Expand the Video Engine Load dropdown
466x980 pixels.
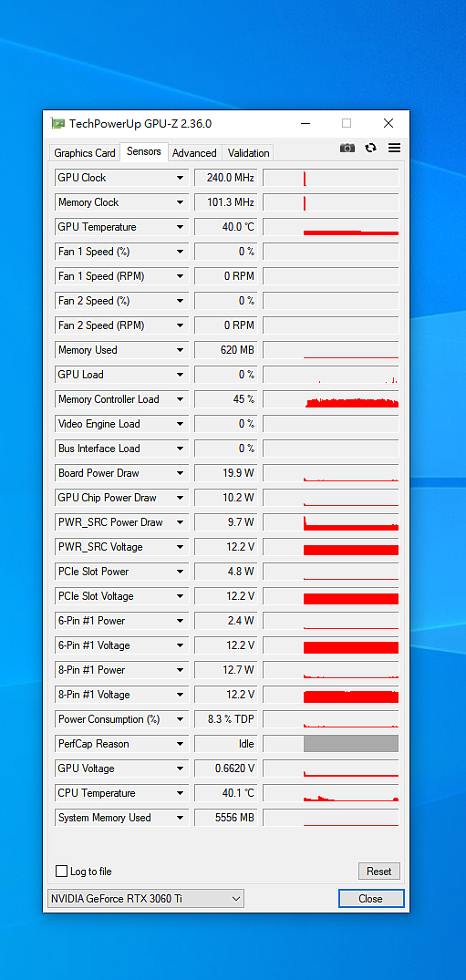click(181, 424)
